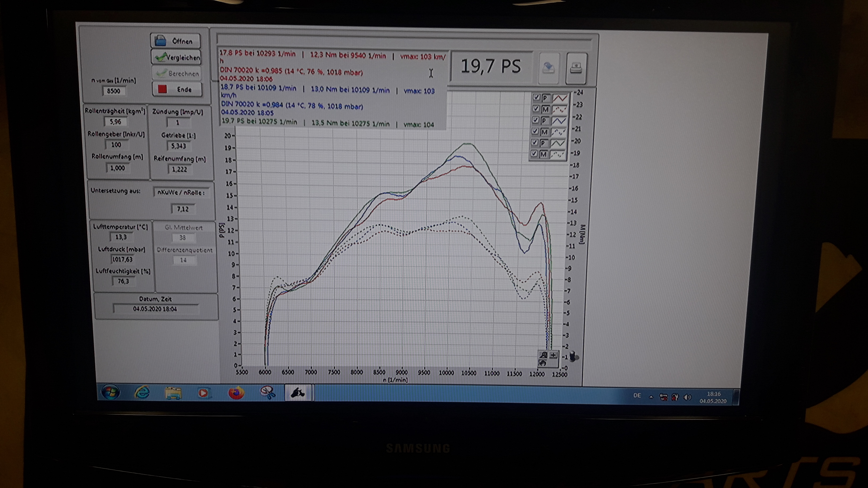Open Internet Explorer from the taskbar
The image size is (868, 488).
pos(142,392)
